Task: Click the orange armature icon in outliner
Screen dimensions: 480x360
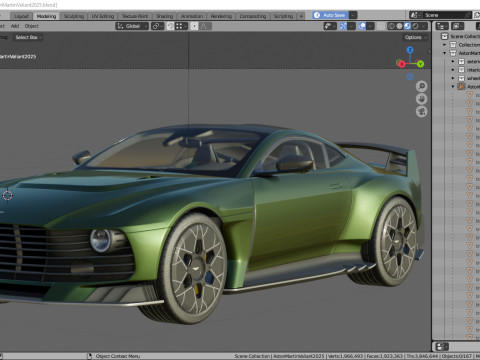Action: coord(461,86)
